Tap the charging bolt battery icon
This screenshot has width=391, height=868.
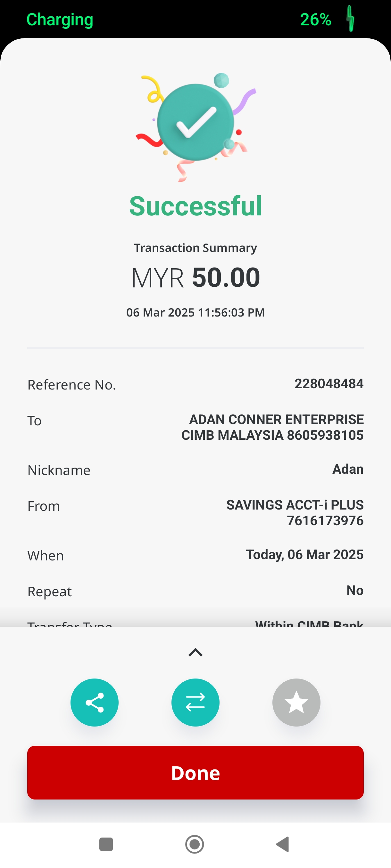pos(351,19)
